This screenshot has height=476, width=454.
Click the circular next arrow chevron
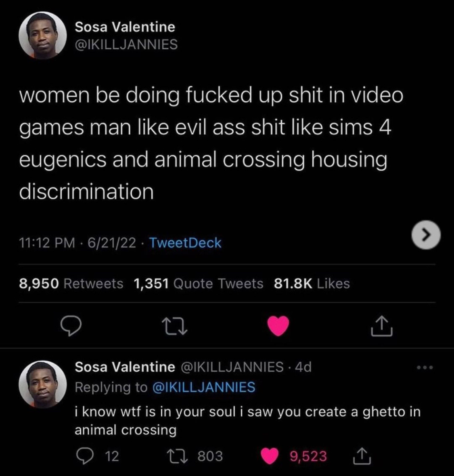pos(427,235)
